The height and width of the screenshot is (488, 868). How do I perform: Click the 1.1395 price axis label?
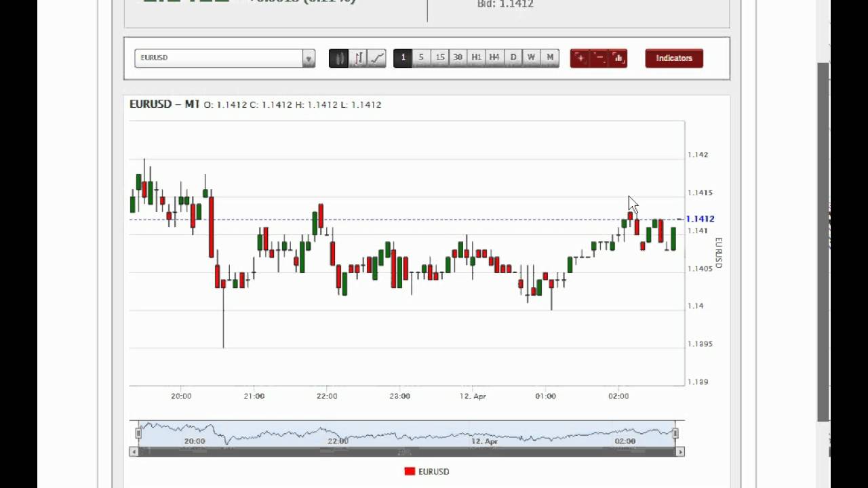click(x=700, y=344)
